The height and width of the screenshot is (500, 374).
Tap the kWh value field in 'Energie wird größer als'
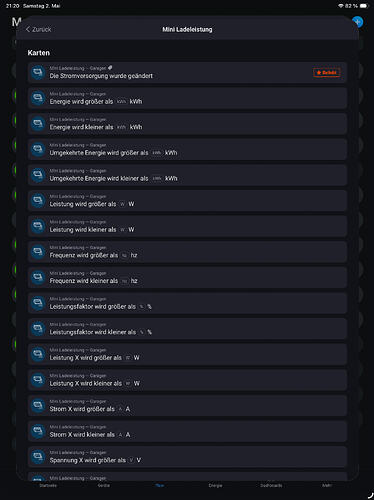(121, 102)
